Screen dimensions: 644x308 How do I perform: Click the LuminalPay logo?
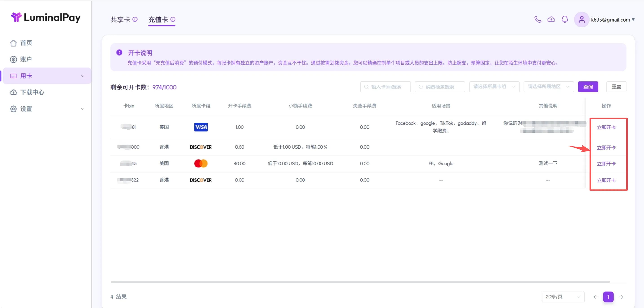[46, 17]
